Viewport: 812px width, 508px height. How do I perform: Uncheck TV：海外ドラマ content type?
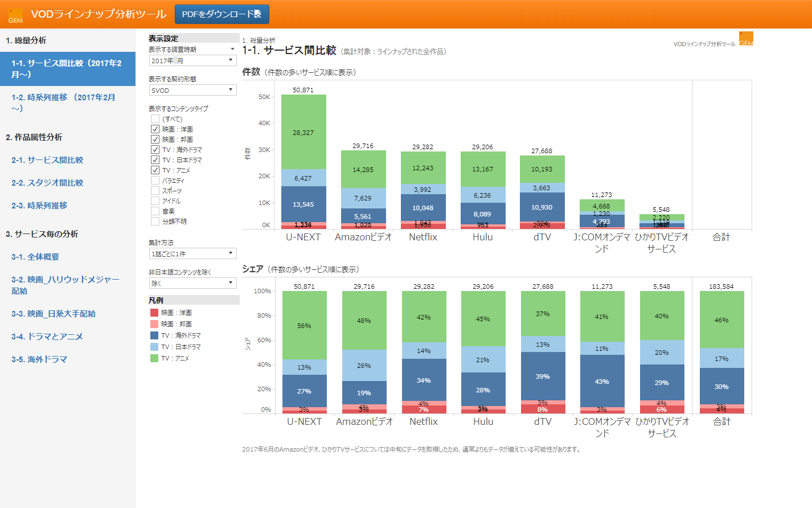(x=155, y=150)
